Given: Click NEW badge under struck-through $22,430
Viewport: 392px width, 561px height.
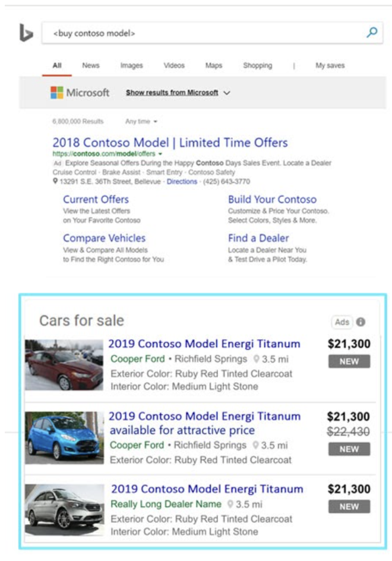Looking at the screenshot, I should (349, 449).
